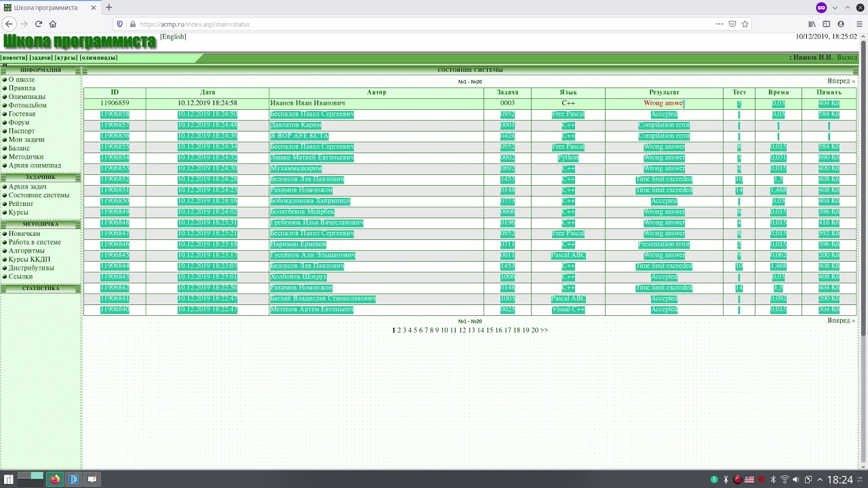Image resolution: width=868 pixels, height=488 pixels.
Task: Open Ссылки page
Action: [x=20, y=277]
